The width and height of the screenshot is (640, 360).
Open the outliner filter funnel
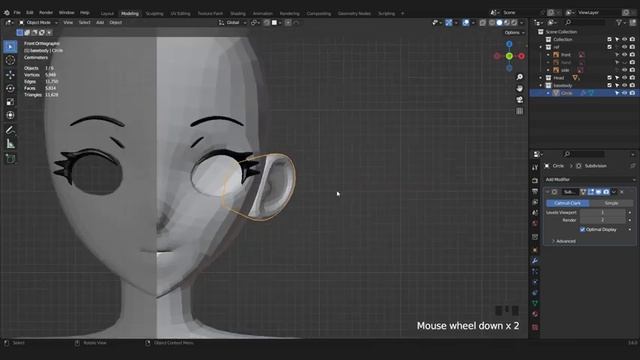coord(620,22)
